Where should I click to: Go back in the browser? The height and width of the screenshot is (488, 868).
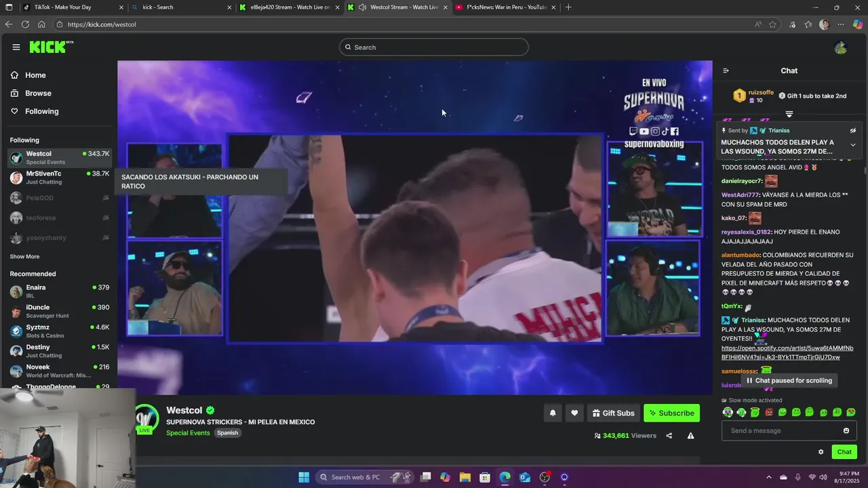point(9,24)
